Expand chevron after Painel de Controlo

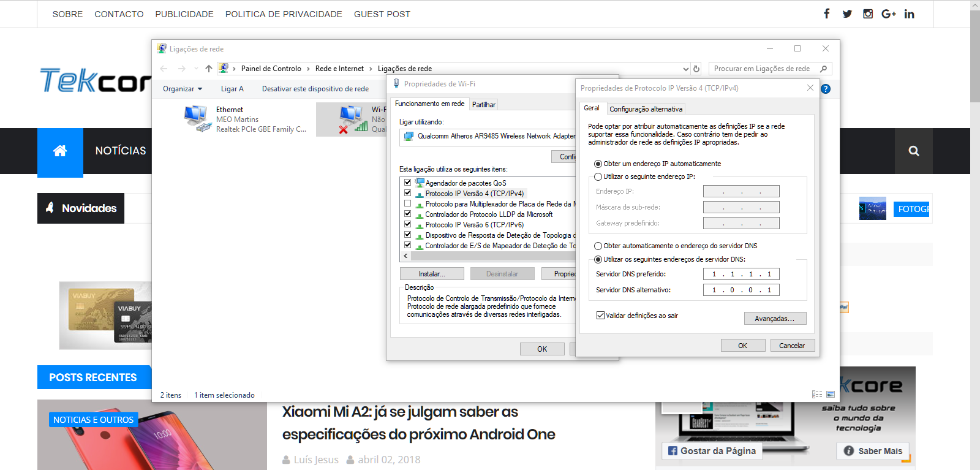tap(308, 69)
